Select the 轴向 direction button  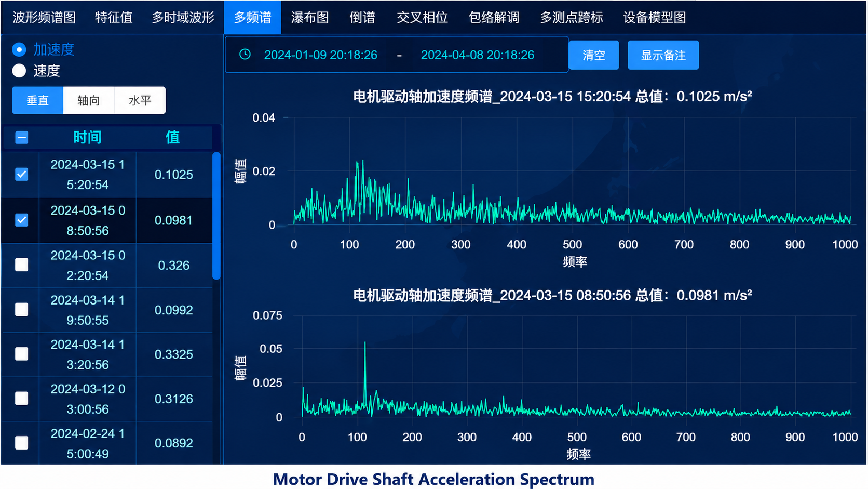(x=89, y=100)
